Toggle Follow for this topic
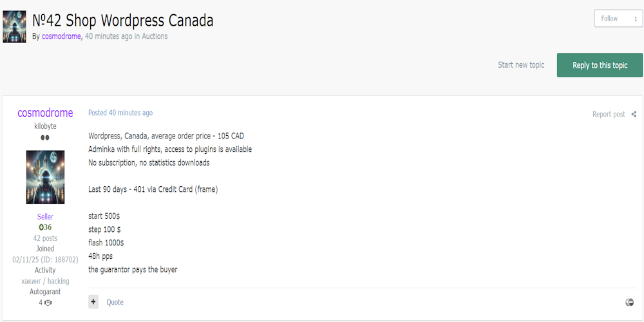The image size is (644, 322). [609, 19]
